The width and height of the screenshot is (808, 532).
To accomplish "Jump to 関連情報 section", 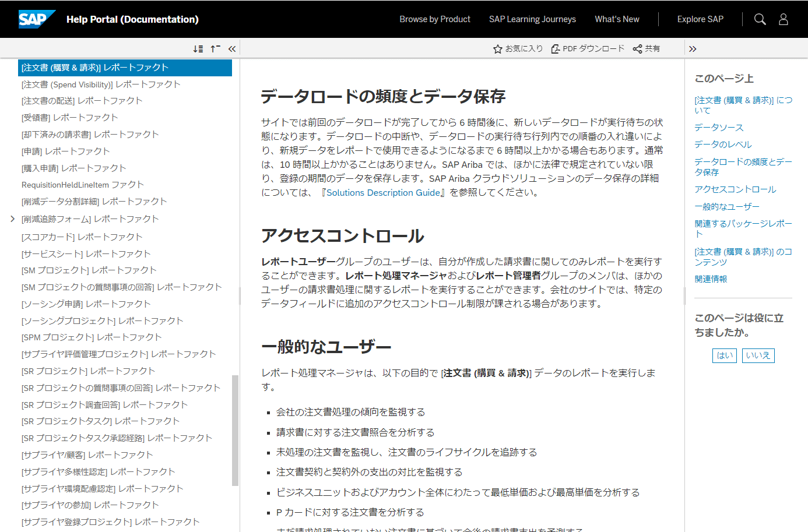I will click(711, 279).
